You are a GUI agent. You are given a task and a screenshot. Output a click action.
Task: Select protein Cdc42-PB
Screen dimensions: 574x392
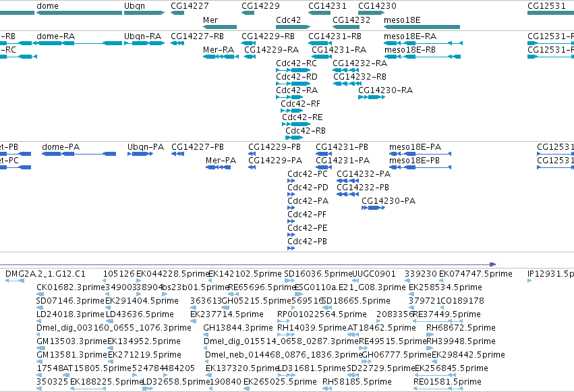tap(291, 248)
